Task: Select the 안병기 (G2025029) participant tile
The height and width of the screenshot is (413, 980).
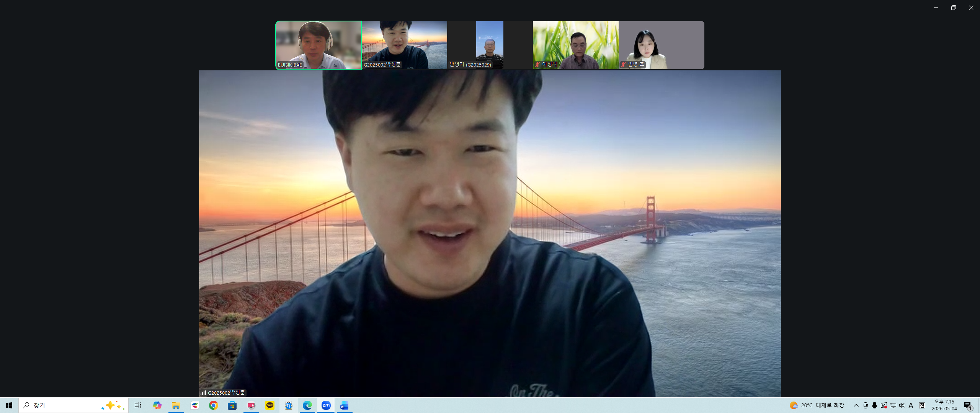Action: [x=490, y=45]
